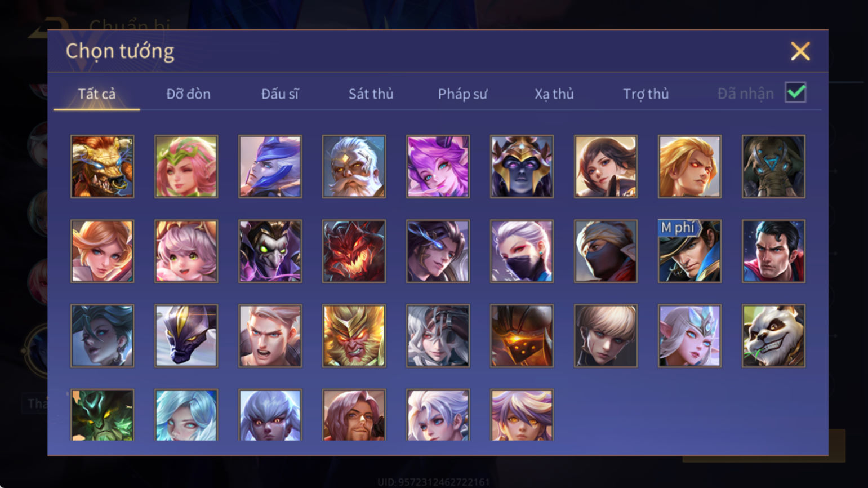Select the black panther hero portrait
Image resolution: width=868 pixels, height=488 pixels.
[186, 336]
